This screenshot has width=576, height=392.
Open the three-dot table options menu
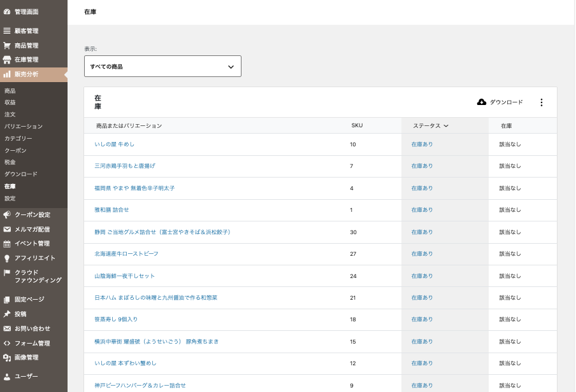click(542, 102)
